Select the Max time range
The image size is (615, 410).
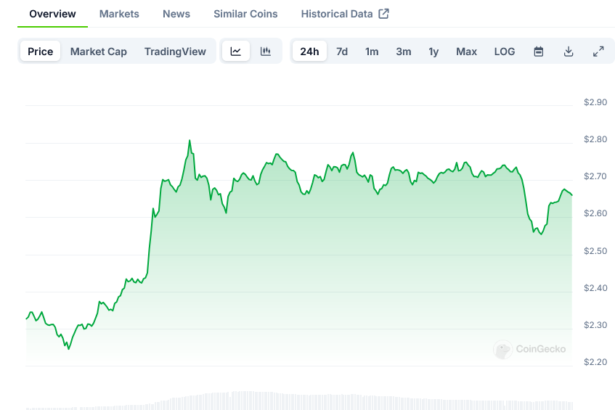(x=466, y=52)
